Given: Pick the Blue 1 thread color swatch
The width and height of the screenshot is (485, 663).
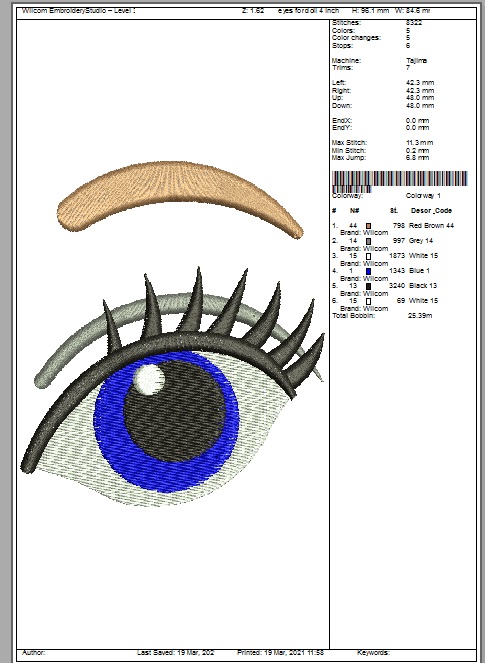Looking at the screenshot, I should [x=368, y=271].
